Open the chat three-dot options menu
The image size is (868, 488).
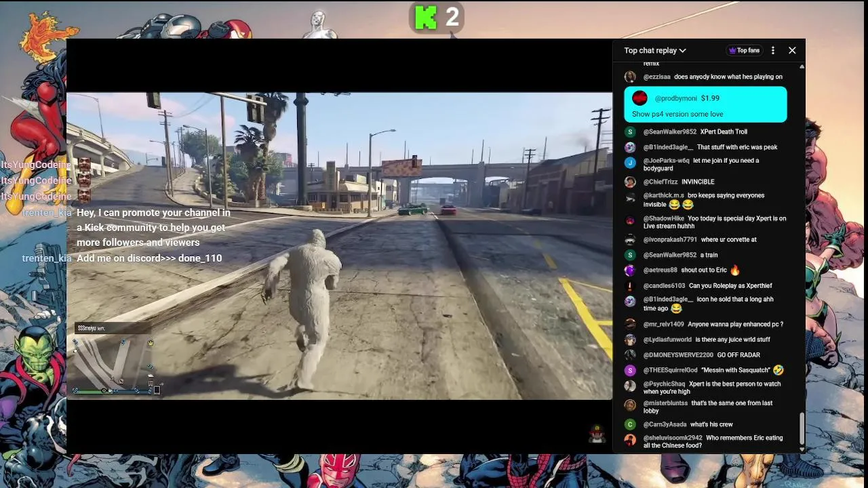click(x=773, y=50)
